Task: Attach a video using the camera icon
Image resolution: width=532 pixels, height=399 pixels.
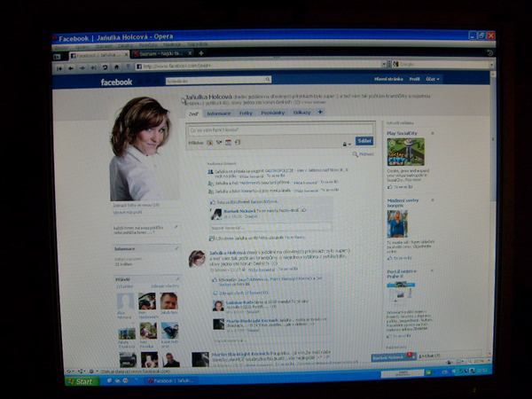Action: [x=219, y=143]
